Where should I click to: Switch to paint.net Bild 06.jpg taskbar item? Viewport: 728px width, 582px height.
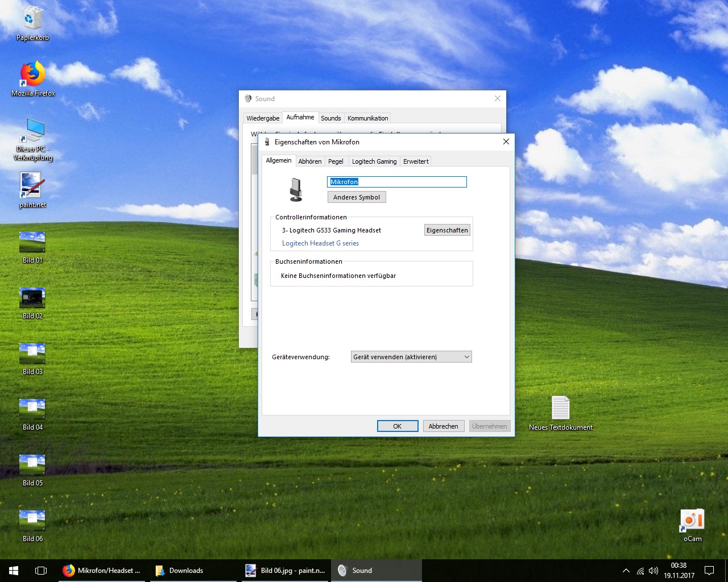284,571
